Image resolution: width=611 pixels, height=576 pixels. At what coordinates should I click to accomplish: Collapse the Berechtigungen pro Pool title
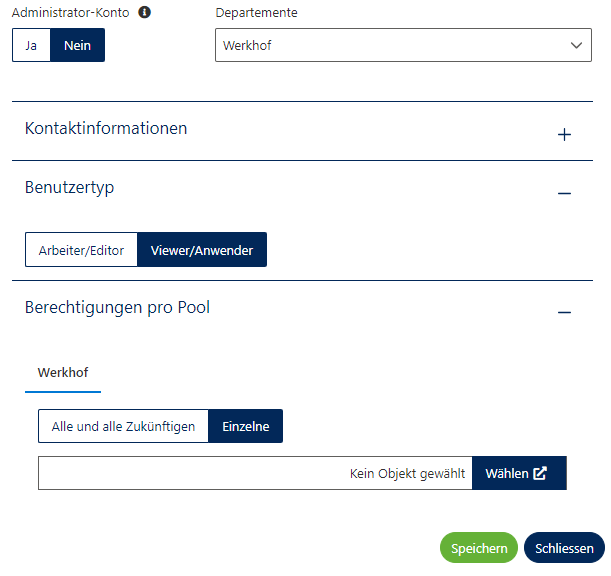click(x=117, y=307)
